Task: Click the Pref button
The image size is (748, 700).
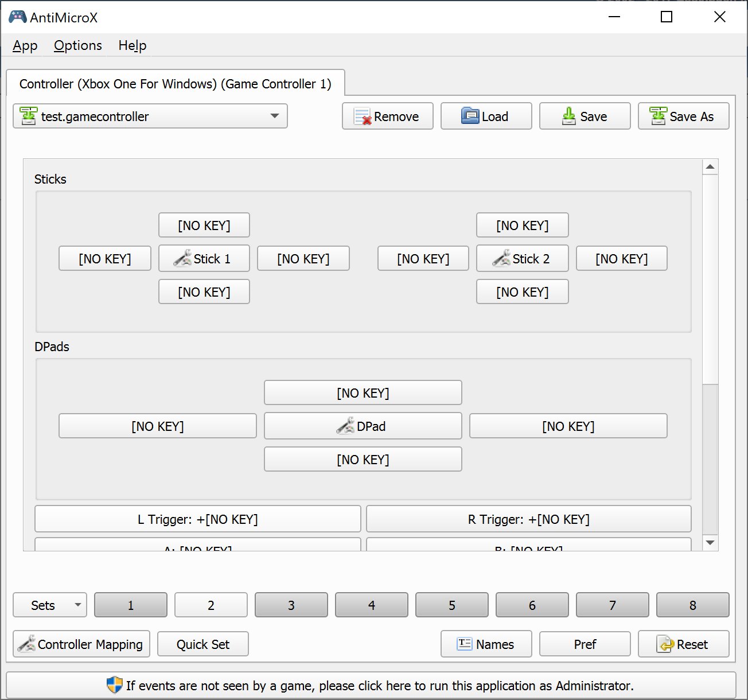Action: 585,644
